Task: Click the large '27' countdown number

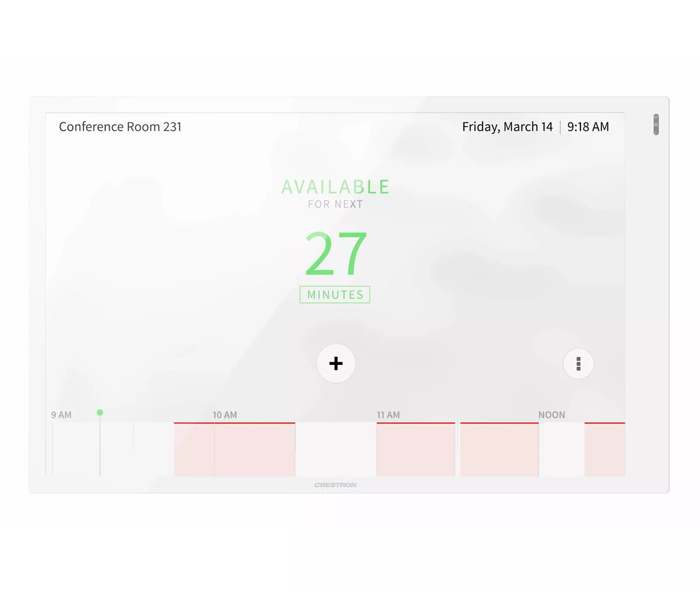Action: [336, 254]
